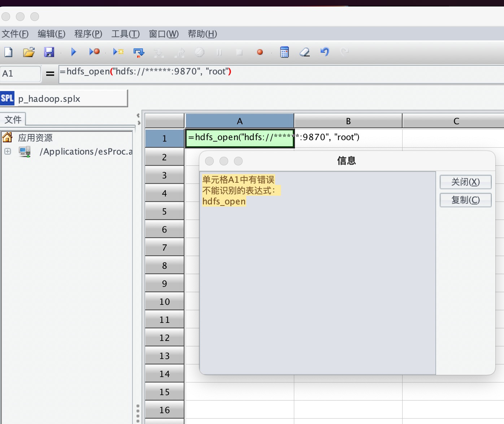Click the computer icon beside /Applications/esProc
The image size is (504, 424).
tap(25, 152)
